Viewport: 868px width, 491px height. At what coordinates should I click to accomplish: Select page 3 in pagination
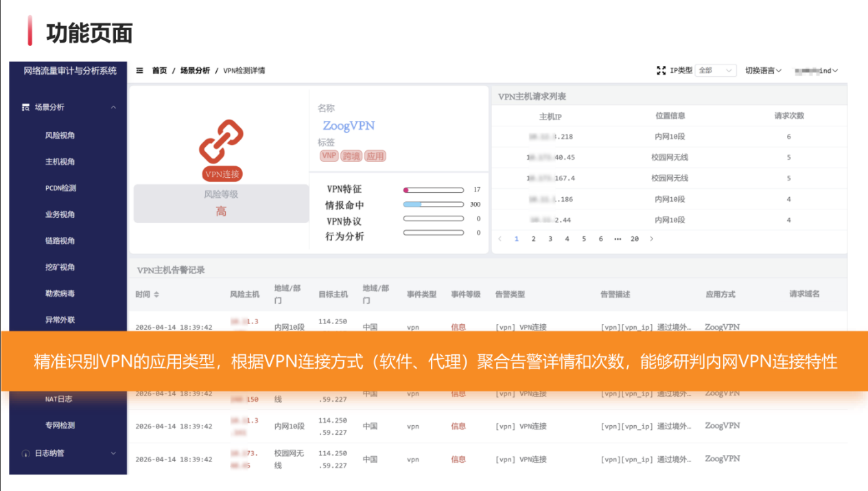point(550,239)
